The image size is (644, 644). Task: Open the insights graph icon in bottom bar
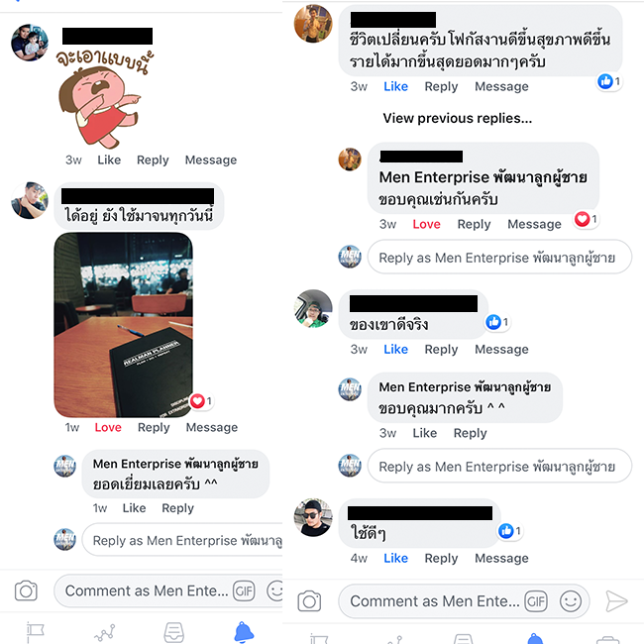click(104, 633)
